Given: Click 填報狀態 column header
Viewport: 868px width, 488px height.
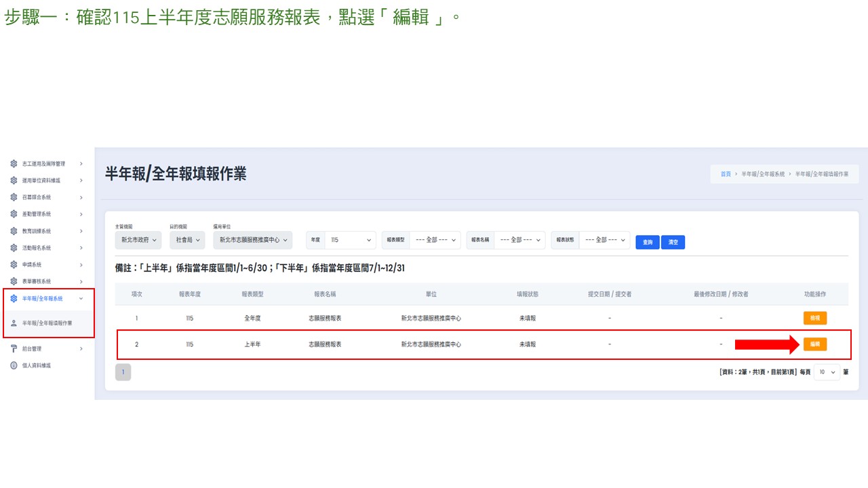Looking at the screenshot, I should point(528,294).
